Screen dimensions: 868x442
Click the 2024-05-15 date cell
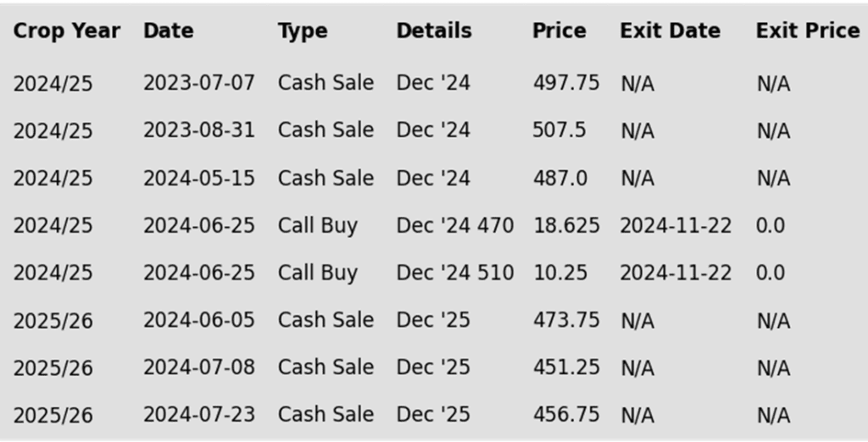coord(199,178)
